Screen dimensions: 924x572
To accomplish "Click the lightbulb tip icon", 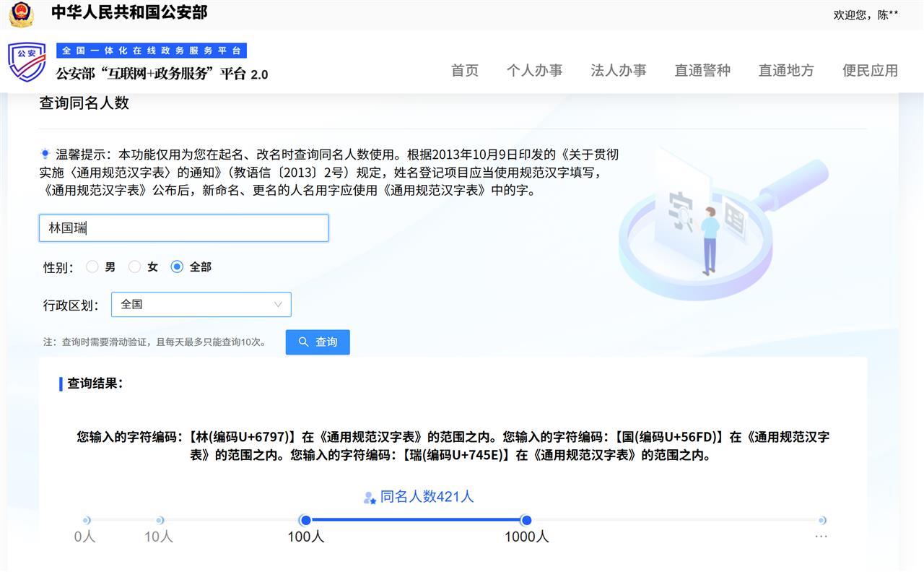I will 45,154.
